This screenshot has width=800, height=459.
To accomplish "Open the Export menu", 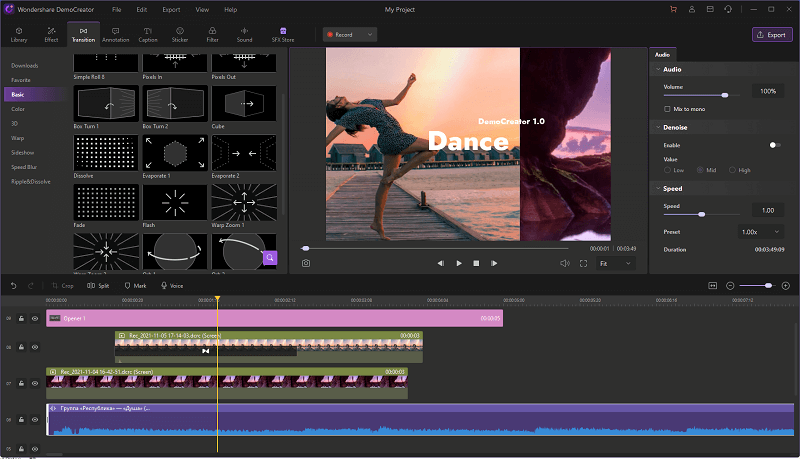I will (171, 9).
